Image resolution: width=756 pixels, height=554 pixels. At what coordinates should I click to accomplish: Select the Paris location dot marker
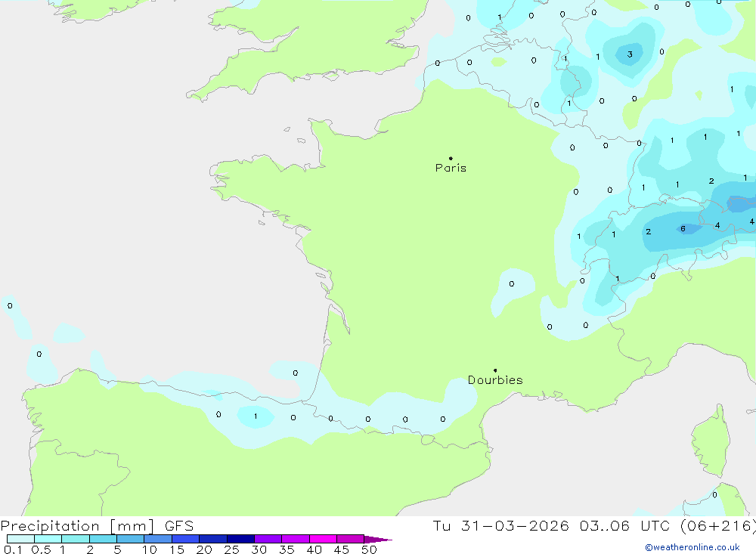click(451, 158)
